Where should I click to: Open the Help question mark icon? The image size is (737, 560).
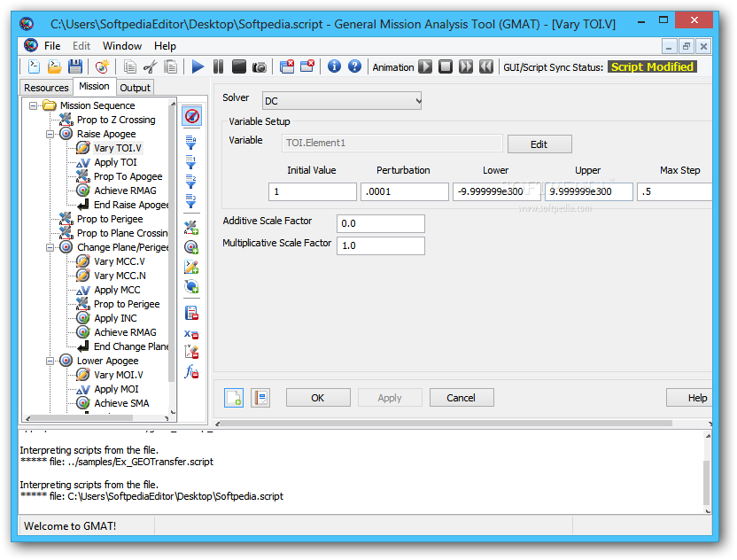coord(354,66)
